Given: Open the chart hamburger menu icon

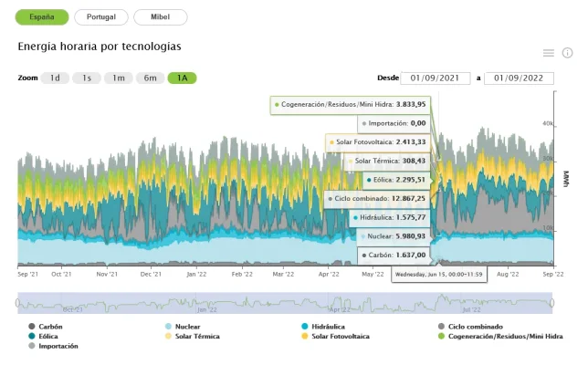Looking at the screenshot, I should (548, 53).
